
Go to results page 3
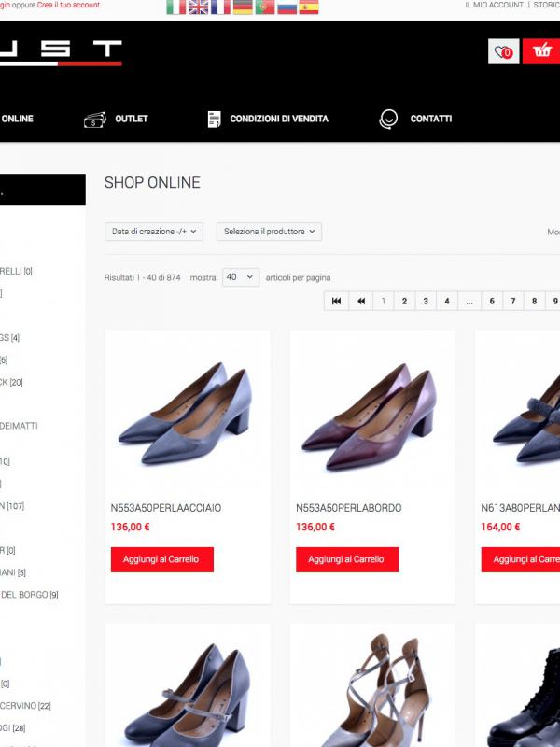click(426, 301)
